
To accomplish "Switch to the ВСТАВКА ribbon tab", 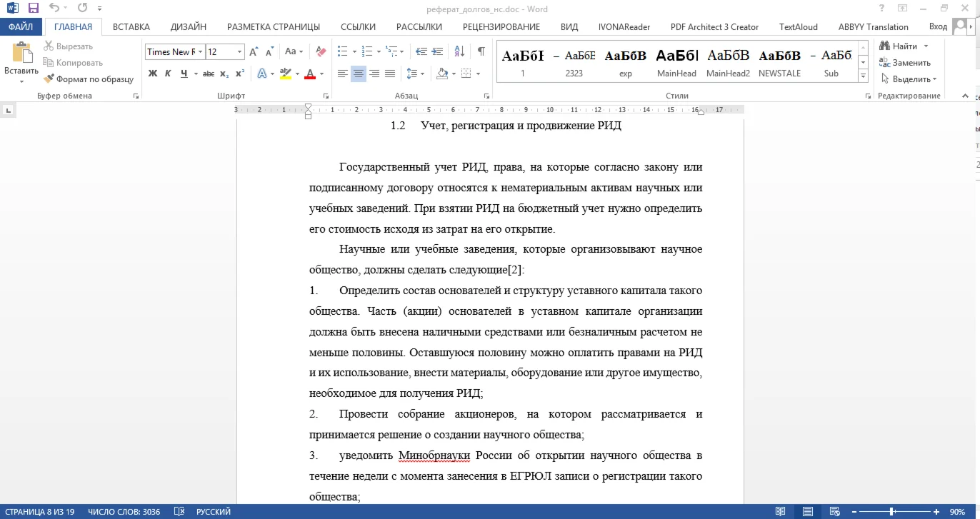I will (131, 26).
